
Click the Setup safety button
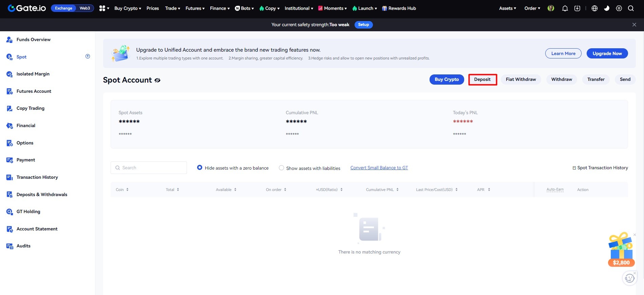coord(363,25)
